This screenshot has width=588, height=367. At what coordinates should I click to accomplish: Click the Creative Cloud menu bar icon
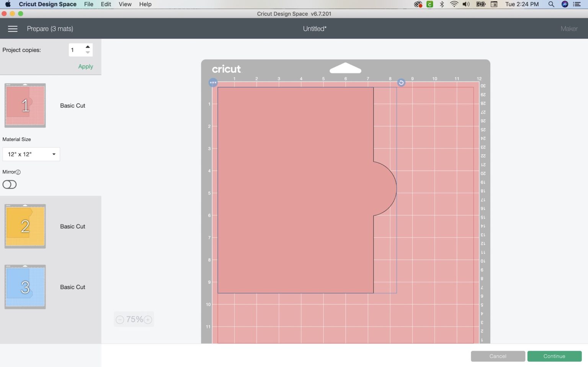[418, 4]
